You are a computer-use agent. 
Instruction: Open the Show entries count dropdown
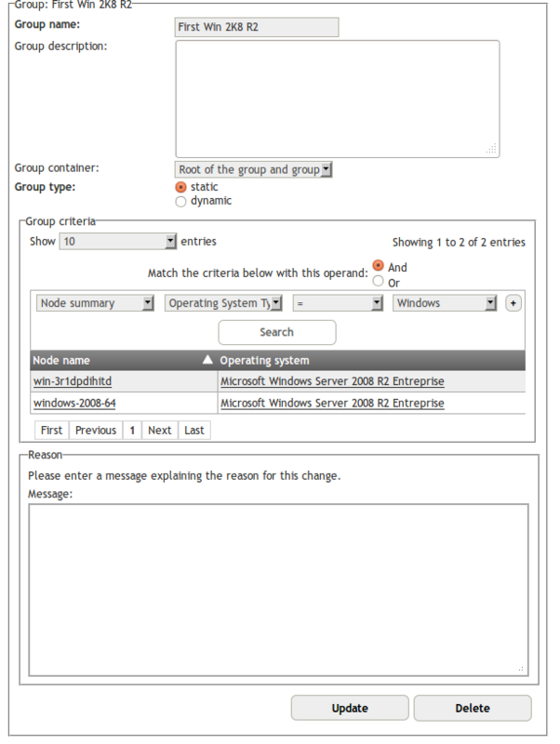pyautogui.click(x=118, y=242)
